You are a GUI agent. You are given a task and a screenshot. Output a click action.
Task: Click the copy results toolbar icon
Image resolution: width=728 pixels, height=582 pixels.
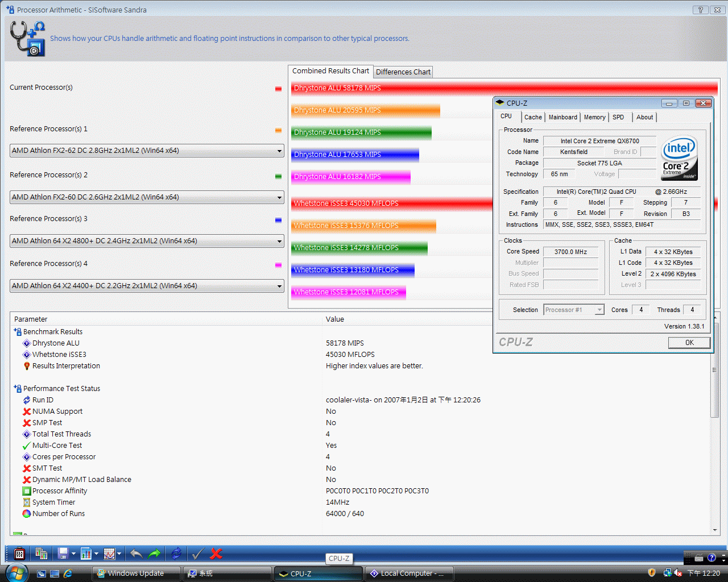(41, 554)
